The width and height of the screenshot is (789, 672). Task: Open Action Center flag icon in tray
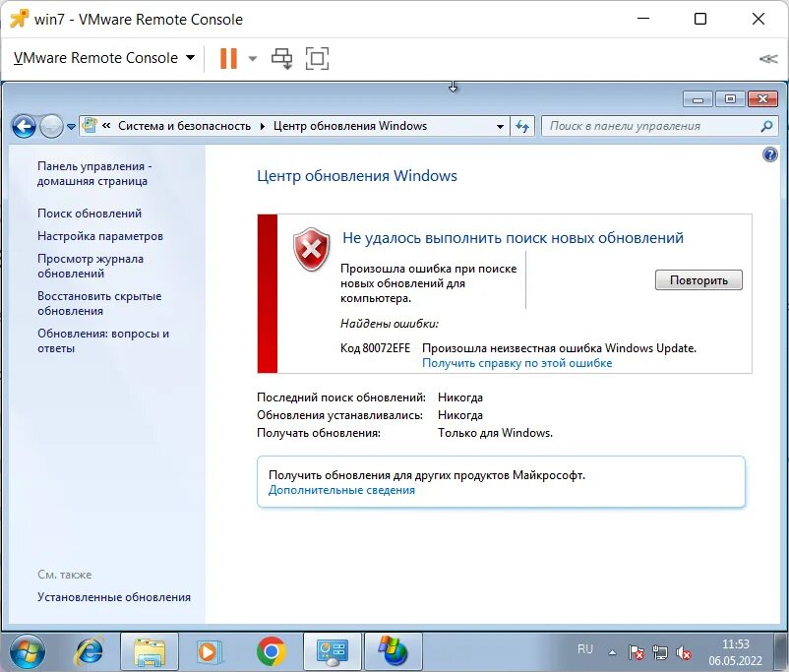click(x=637, y=653)
